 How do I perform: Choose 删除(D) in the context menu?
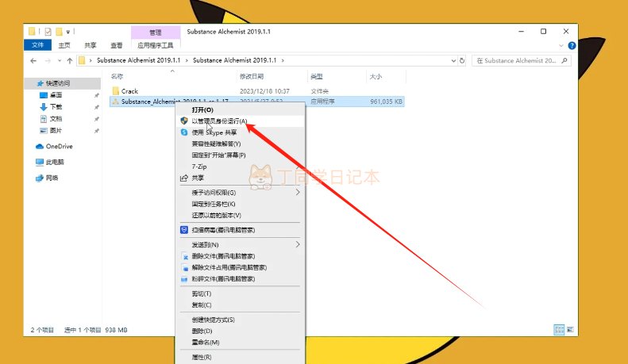click(241, 331)
